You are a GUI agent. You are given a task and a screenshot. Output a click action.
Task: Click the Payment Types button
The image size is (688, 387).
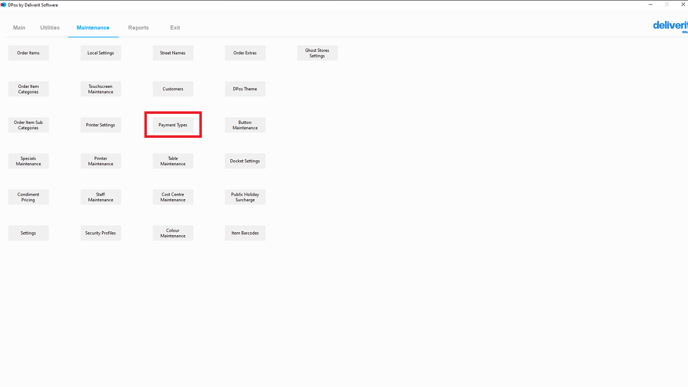pos(173,125)
